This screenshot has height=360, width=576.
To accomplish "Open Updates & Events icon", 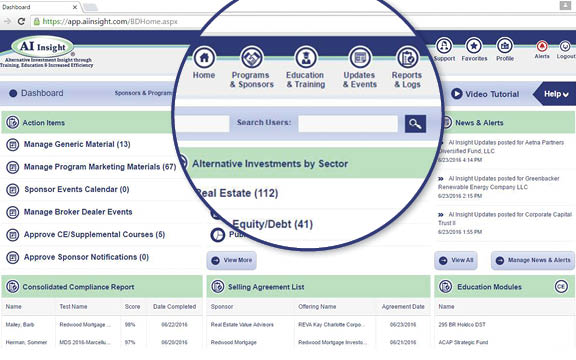I will [360, 58].
